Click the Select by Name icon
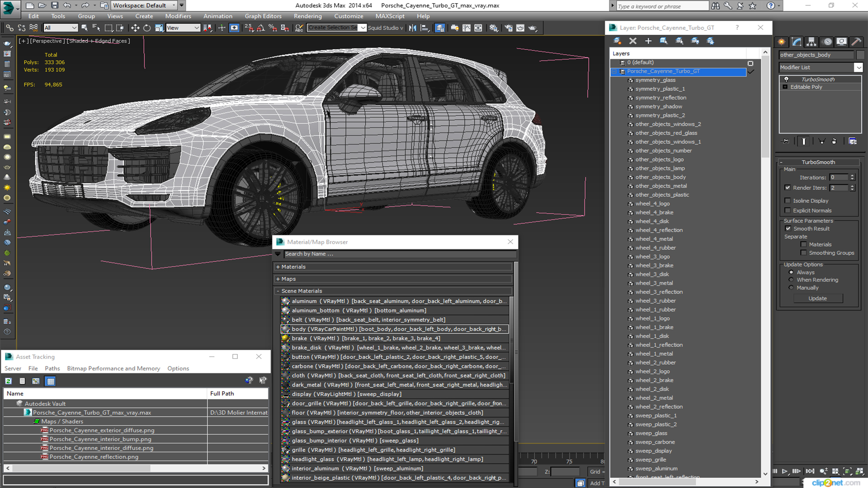The image size is (868, 488). pos(96,28)
